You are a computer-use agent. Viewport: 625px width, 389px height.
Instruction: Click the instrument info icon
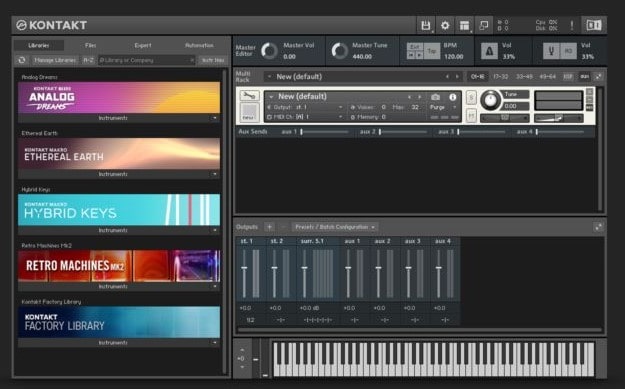tap(452, 97)
